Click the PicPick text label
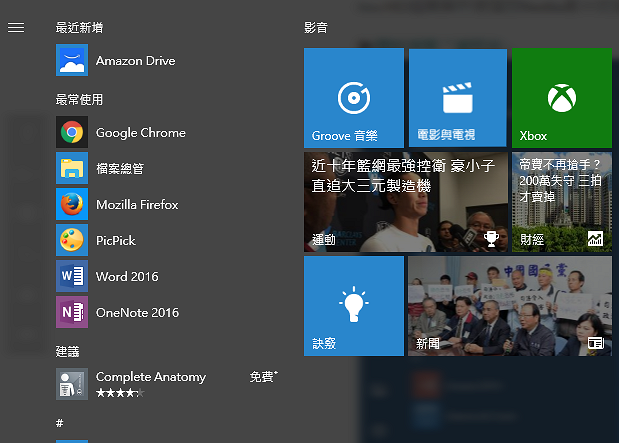 pyautogui.click(x=116, y=240)
